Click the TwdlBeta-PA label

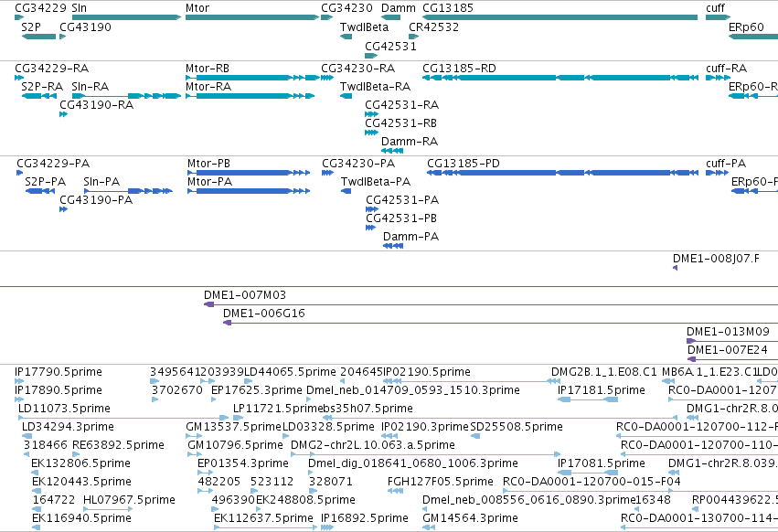pyautogui.click(x=376, y=182)
